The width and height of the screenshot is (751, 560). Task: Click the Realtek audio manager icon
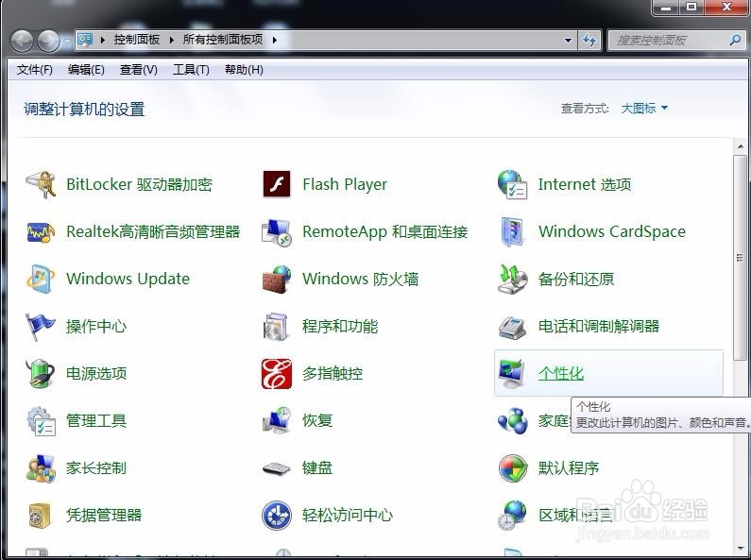[41, 231]
